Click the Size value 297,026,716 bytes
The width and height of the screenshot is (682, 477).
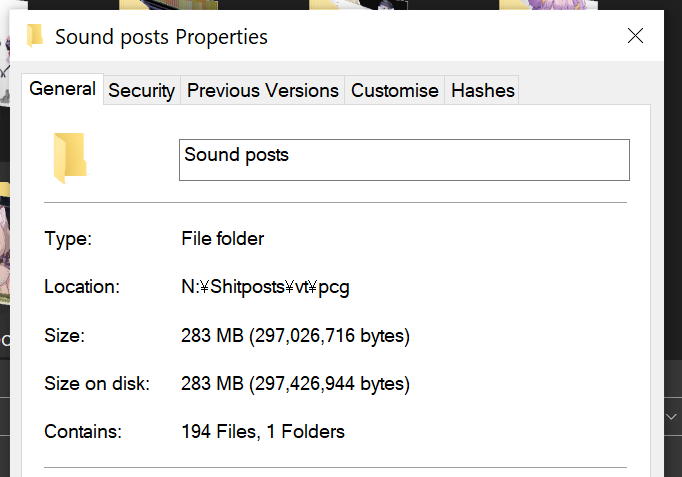tap(295, 335)
